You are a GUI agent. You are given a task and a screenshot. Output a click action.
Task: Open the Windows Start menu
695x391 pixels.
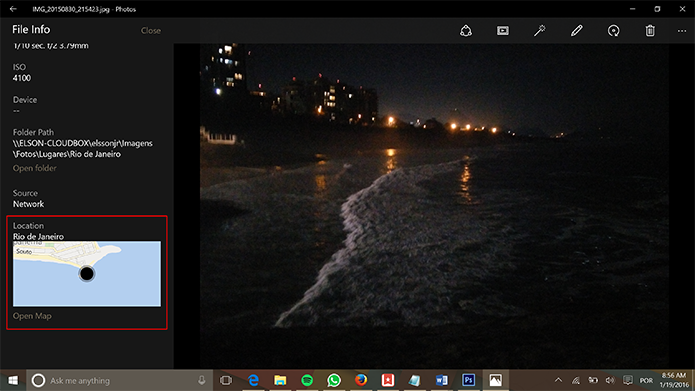coord(13,380)
